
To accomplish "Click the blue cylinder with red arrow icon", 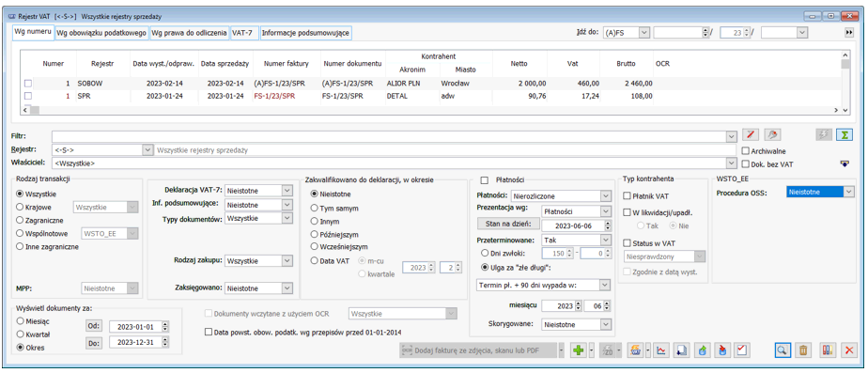I will click(722, 350).
